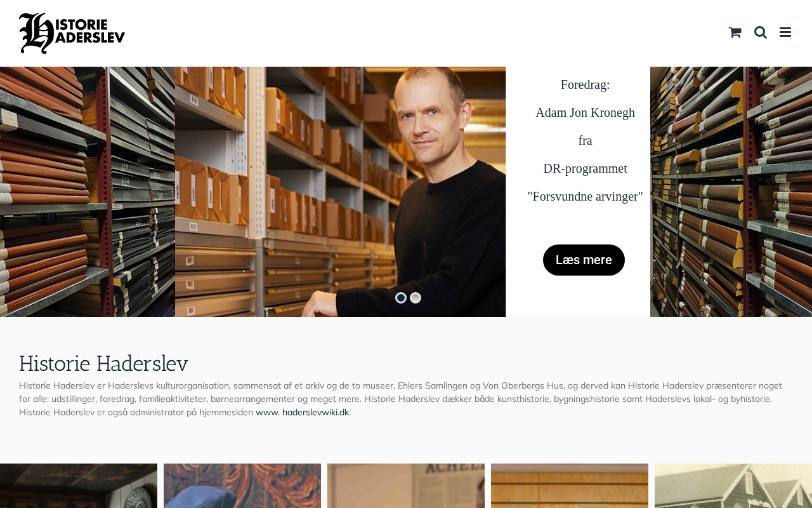Open the search magnifier icon
This screenshot has width=812, height=508.
pyautogui.click(x=761, y=32)
